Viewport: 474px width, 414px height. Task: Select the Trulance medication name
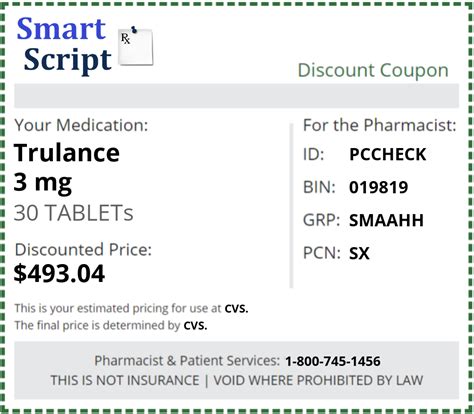click(67, 153)
